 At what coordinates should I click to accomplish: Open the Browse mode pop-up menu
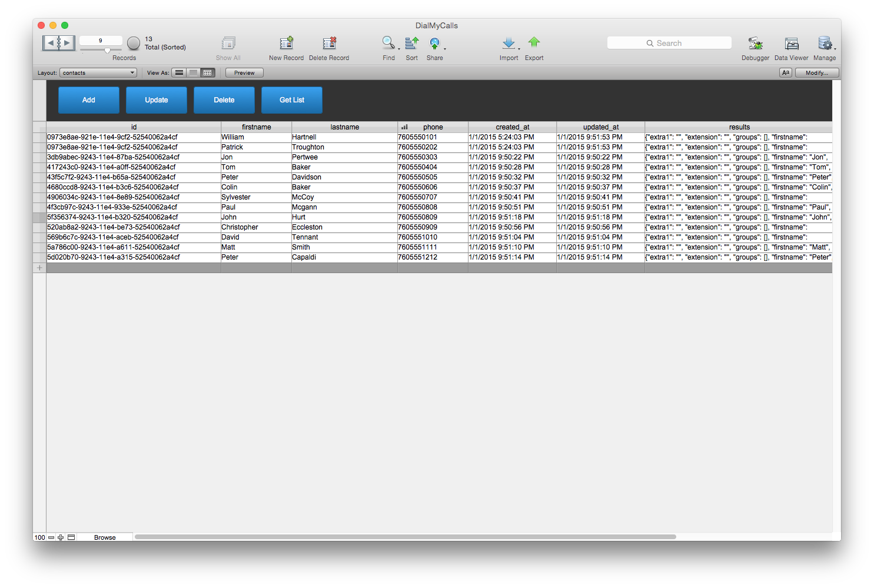click(x=105, y=537)
